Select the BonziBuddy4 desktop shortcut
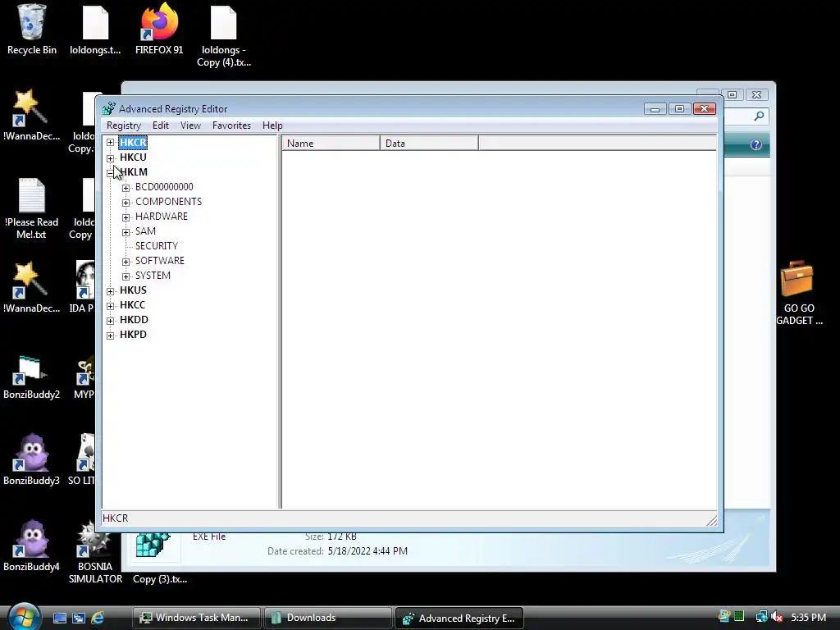 pos(32,546)
